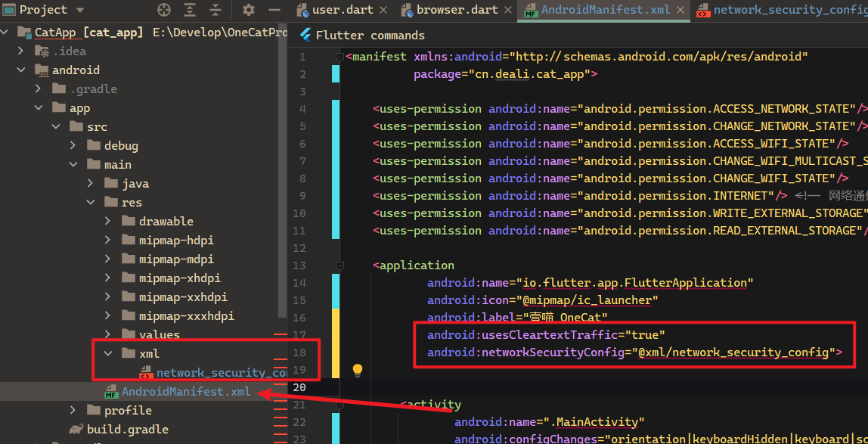
Task: Expand the profile folder
Action: pyautogui.click(x=73, y=410)
